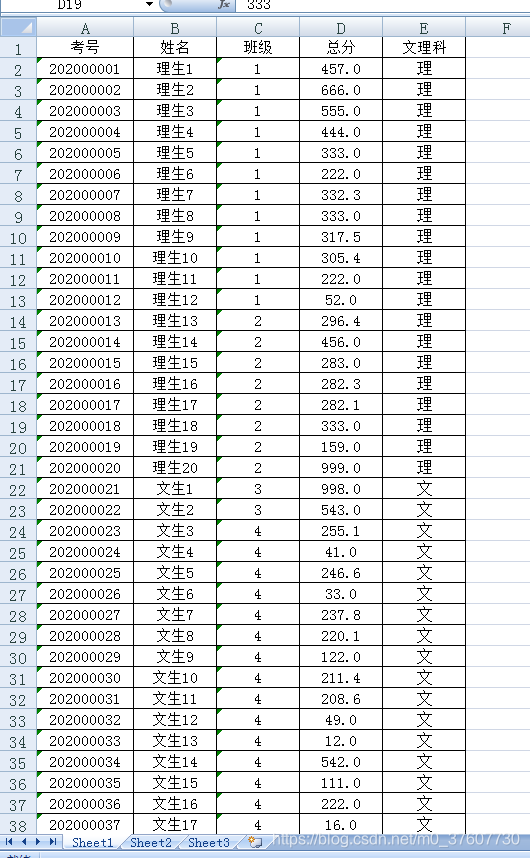Viewport: 530px width, 858px height.
Task: Select cell with ID 202000025
Action: click(x=85, y=573)
